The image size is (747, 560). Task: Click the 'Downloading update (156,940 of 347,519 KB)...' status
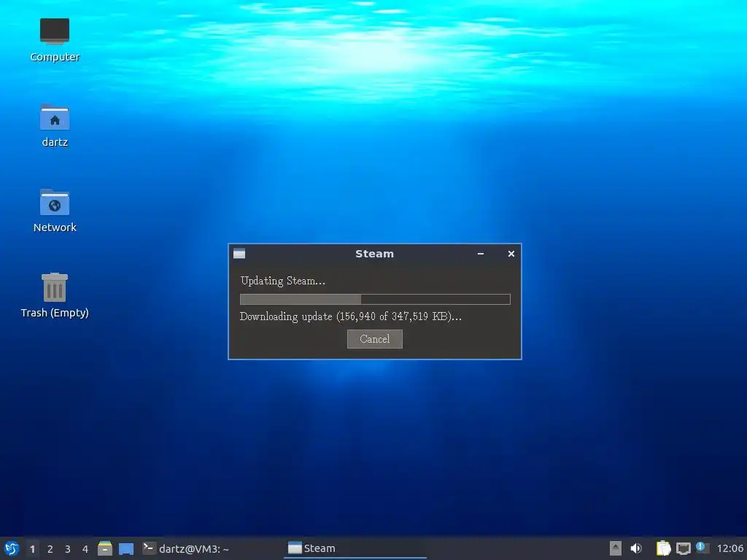point(351,316)
